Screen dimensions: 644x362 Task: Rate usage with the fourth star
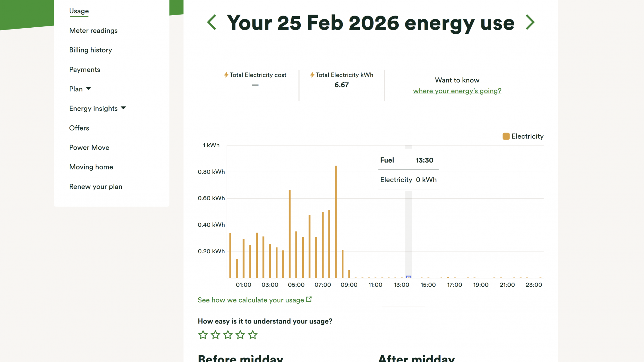coord(240,335)
